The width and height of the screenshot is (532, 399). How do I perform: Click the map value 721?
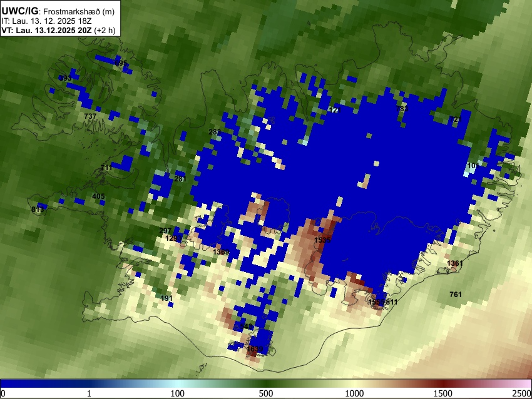(x=456, y=119)
